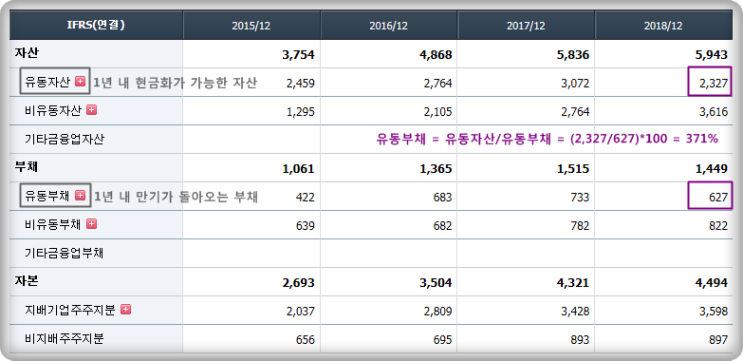Select 비지배주주지분 value 897
743x361 pixels.
(x=718, y=340)
